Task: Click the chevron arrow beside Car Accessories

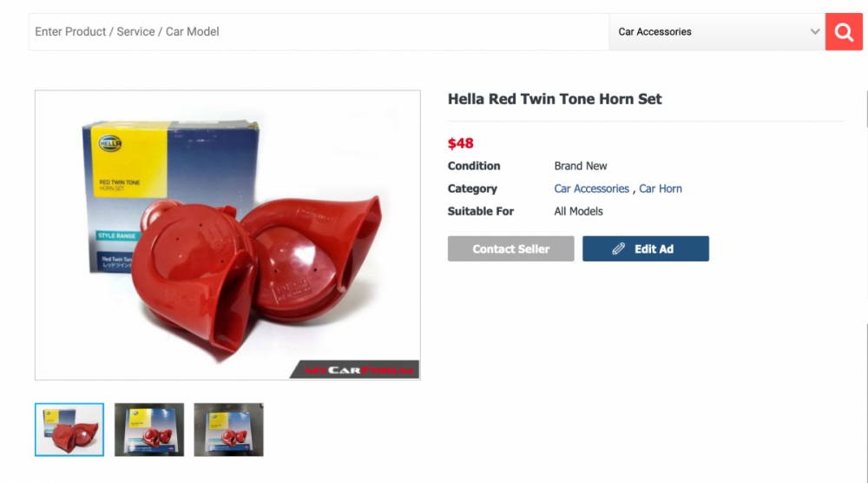Action: tap(815, 32)
